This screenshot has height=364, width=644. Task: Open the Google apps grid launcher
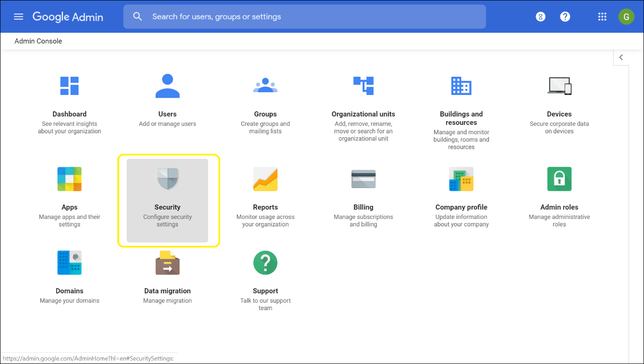602,17
